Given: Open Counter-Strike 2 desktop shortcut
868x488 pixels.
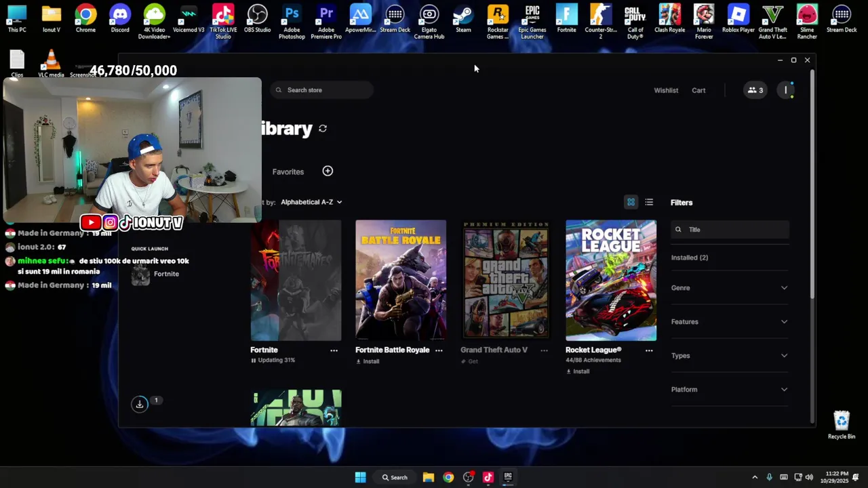Looking at the screenshot, I should [x=601, y=22].
